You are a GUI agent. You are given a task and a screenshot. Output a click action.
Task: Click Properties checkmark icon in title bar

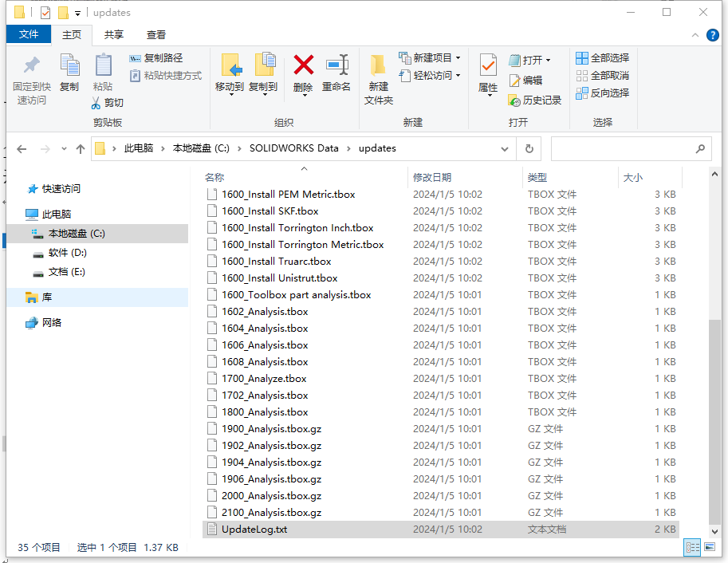coord(45,13)
